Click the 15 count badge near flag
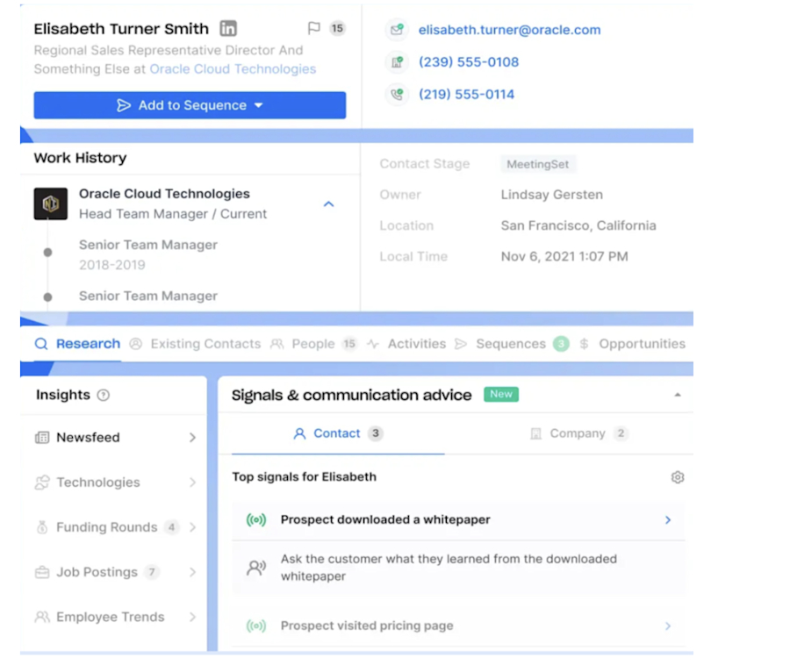Screen dimensions: 790x672 [337, 28]
